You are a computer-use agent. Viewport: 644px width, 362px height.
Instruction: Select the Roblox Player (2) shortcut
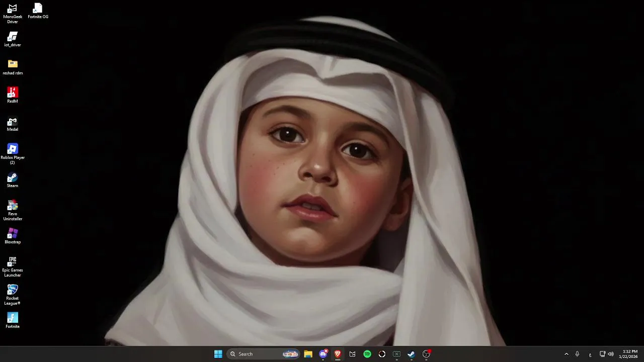coord(13,154)
